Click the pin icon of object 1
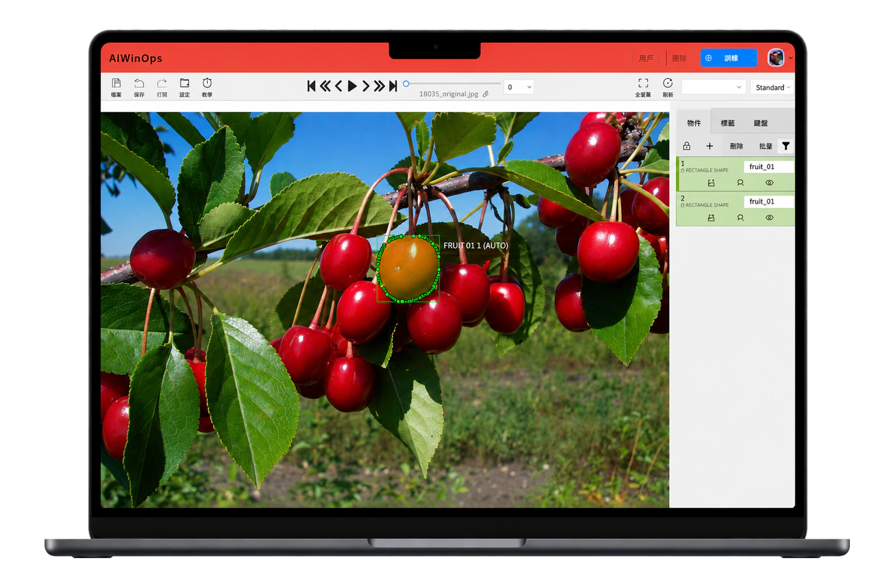 740,183
